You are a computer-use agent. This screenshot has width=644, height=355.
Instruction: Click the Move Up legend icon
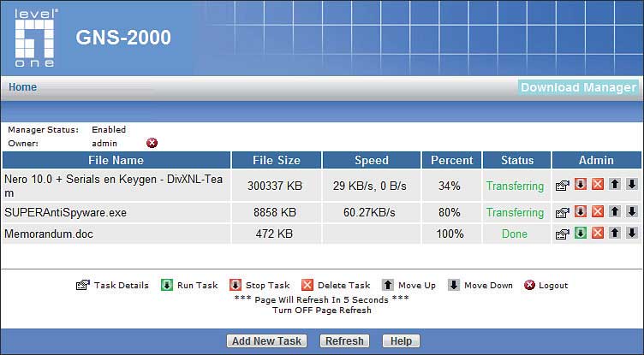coord(388,285)
